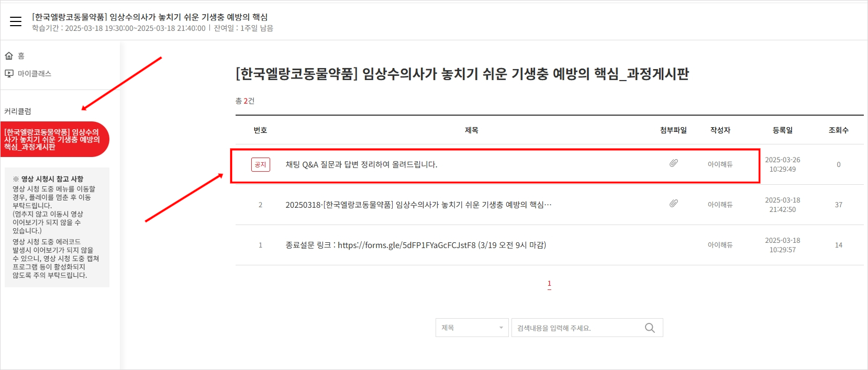Click author 아이해듀 in row number 1
868x370 pixels.
tap(720, 245)
